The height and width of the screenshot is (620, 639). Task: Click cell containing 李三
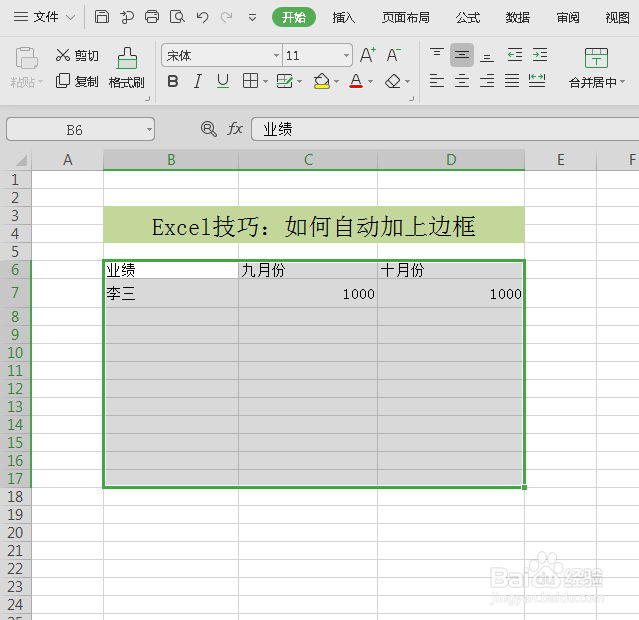171,293
